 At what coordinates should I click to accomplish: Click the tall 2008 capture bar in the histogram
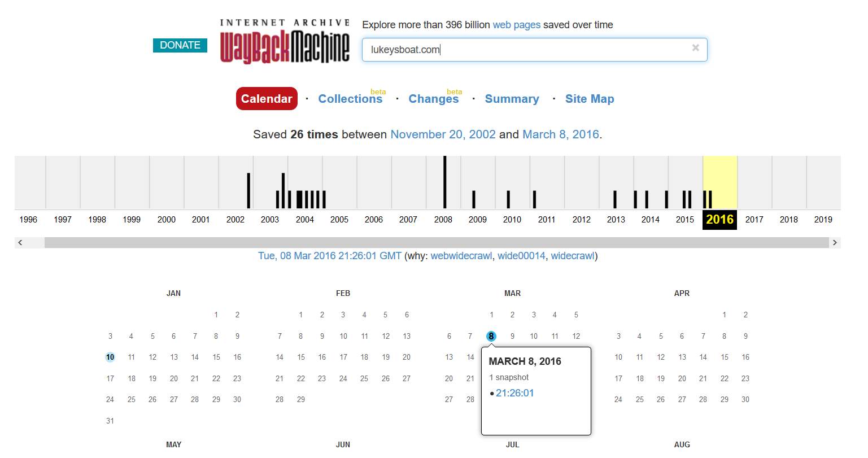pos(445,182)
